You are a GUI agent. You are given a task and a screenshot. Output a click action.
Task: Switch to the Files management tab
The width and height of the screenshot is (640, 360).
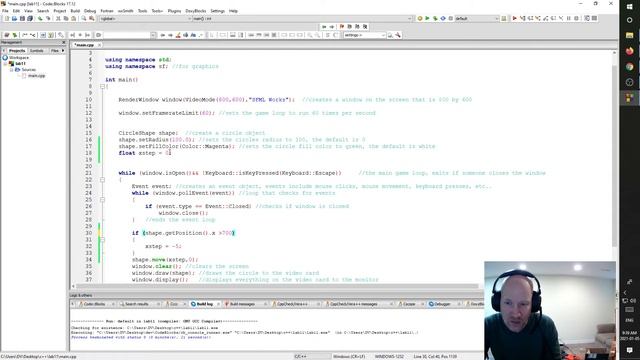pos(55,51)
